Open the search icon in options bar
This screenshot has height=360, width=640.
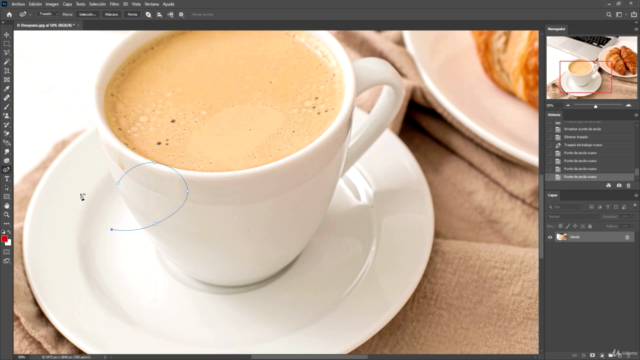[x=609, y=14]
